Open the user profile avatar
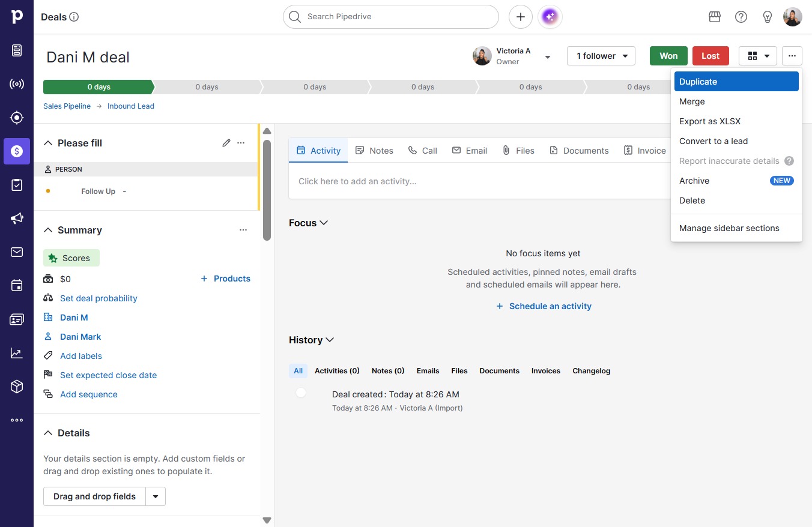This screenshot has width=812, height=527. [793, 17]
